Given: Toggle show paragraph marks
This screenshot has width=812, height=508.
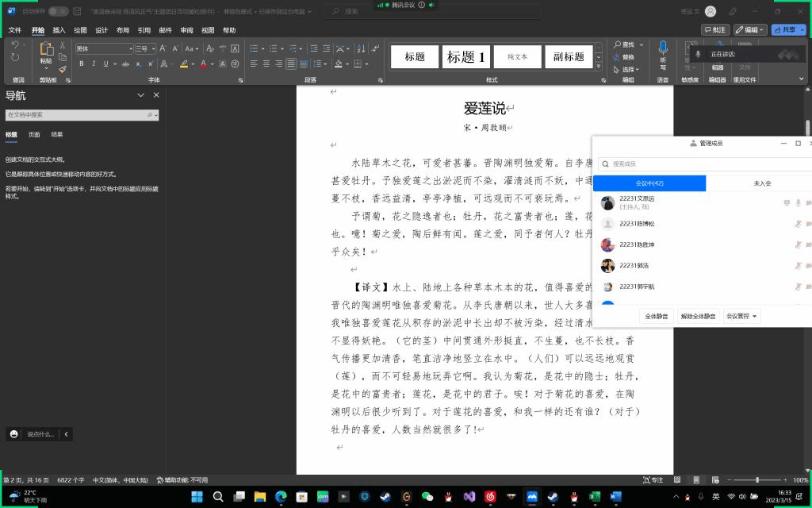Looking at the screenshot, I should [x=375, y=48].
